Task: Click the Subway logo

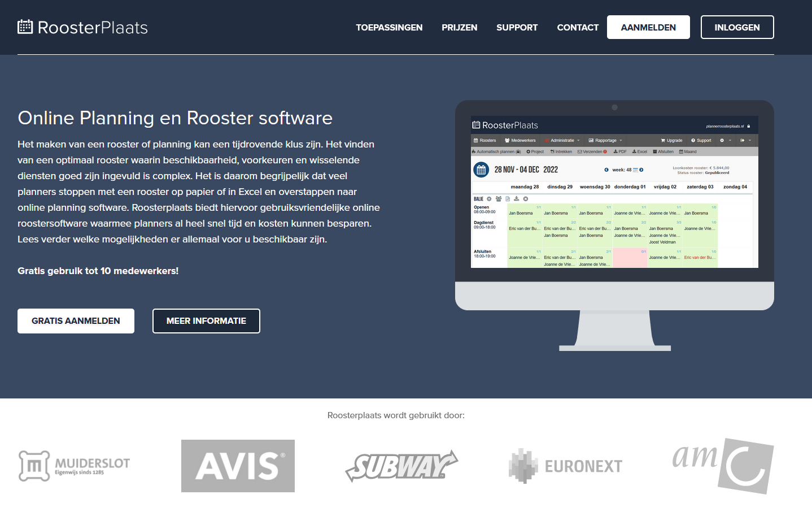Action: [401, 466]
